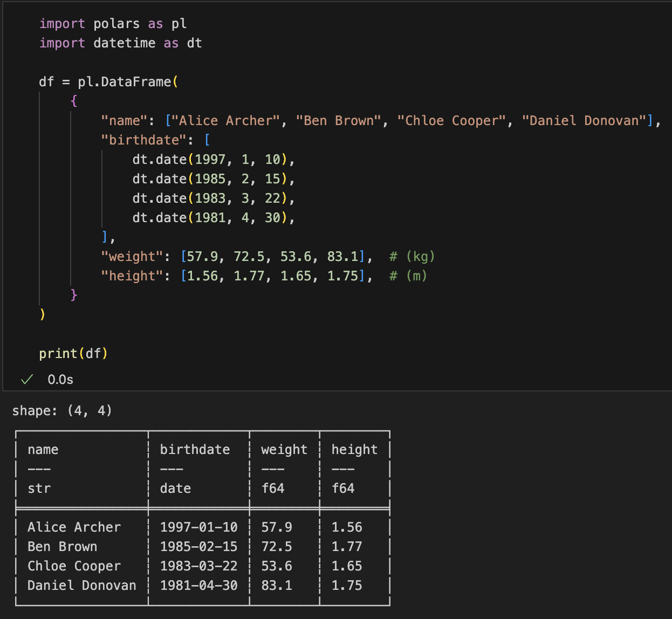Click the green execution success checkmark
The image size is (672, 619).
(27, 380)
